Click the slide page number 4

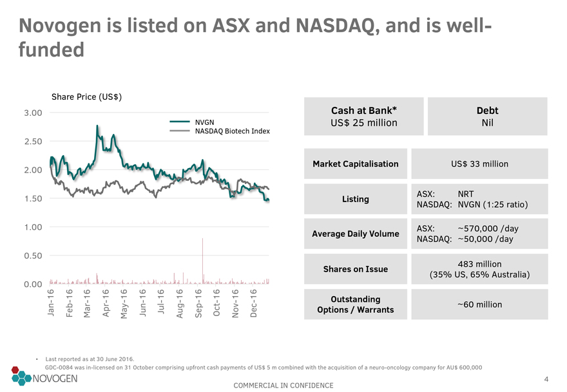(546, 378)
